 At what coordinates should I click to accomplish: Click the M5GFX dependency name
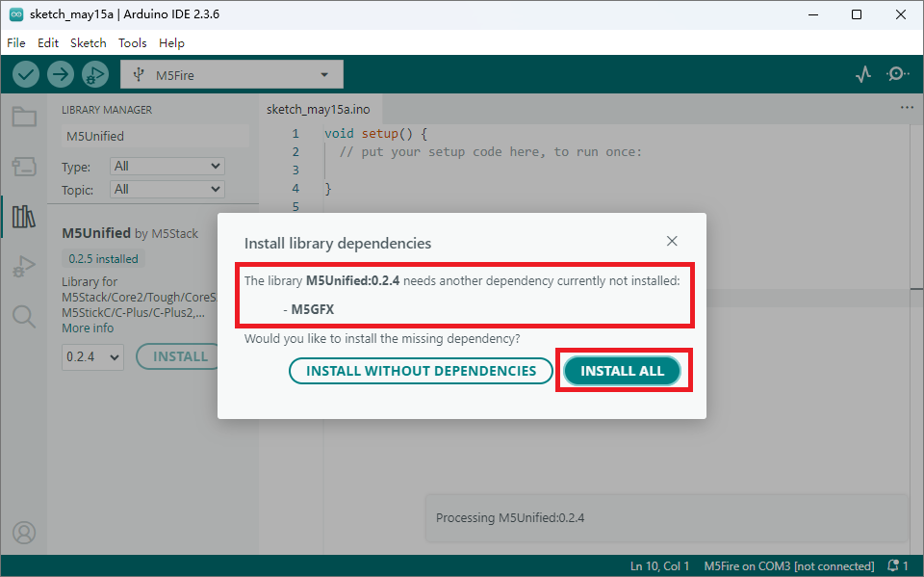point(312,310)
